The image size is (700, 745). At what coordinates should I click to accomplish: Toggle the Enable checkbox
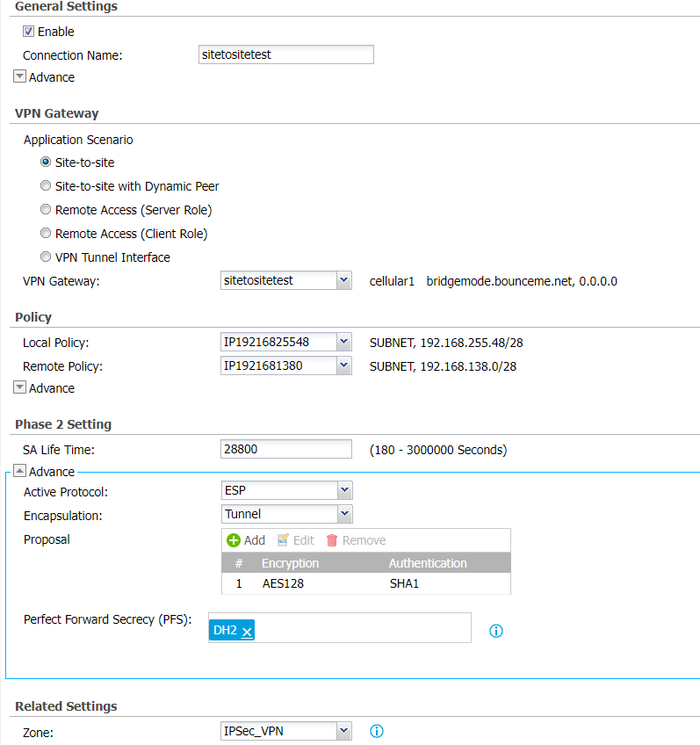click(28, 32)
